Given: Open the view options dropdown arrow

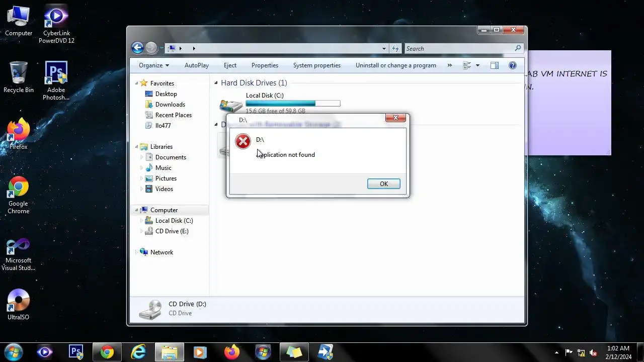Looking at the screenshot, I should (x=477, y=65).
